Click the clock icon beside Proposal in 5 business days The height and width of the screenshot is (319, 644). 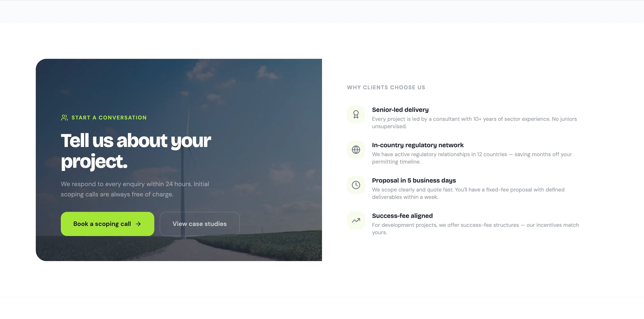coord(356,185)
